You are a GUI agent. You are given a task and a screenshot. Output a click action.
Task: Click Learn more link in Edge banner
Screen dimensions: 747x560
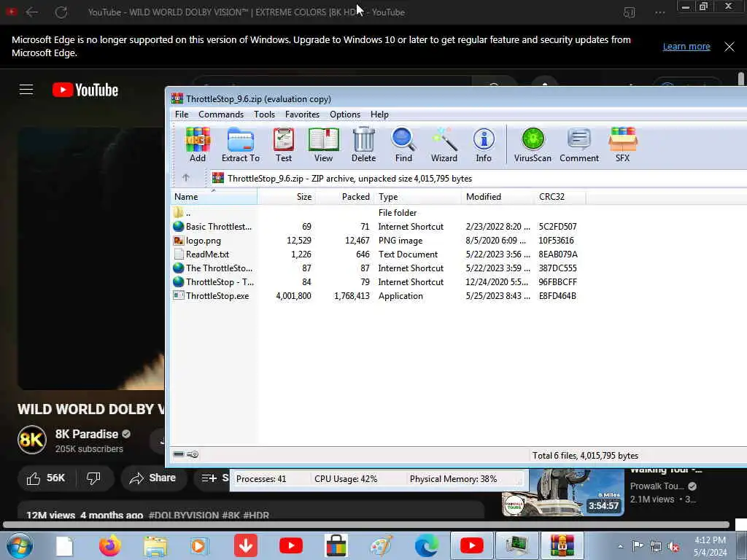click(686, 46)
